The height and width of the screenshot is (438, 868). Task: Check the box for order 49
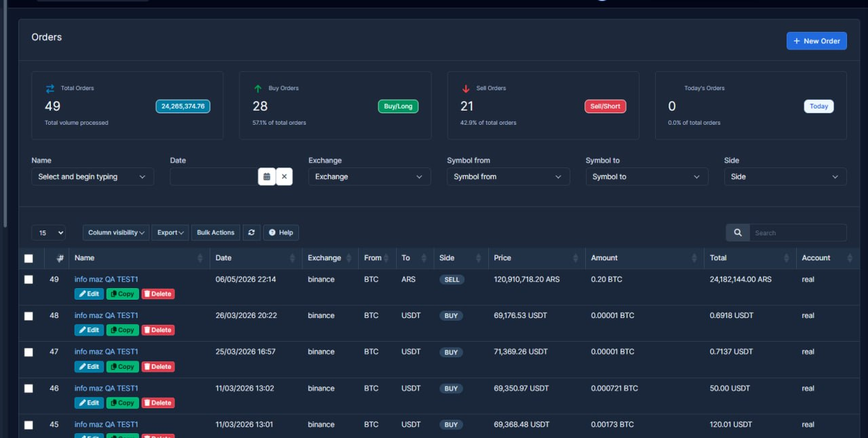(x=28, y=279)
